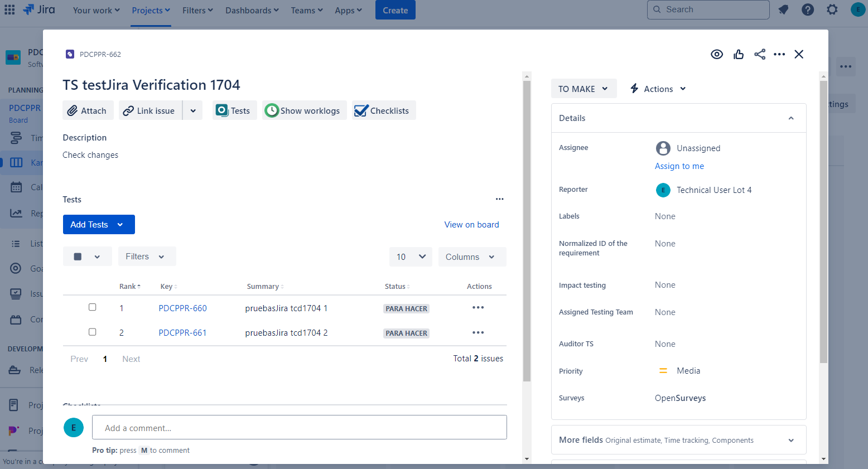
Task: Vote for this issue with thumbs-up icon
Action: click(739, 54)
